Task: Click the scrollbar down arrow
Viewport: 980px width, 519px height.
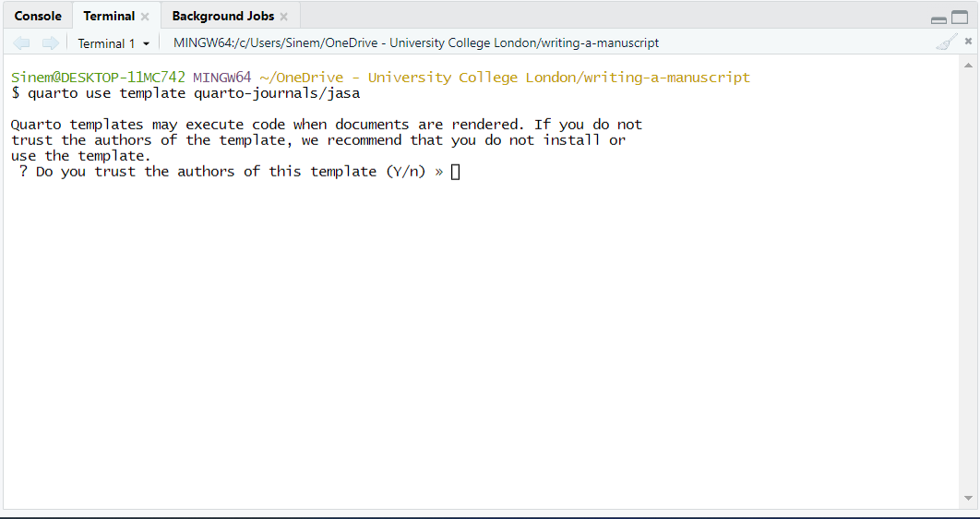Action: (968, 499)
